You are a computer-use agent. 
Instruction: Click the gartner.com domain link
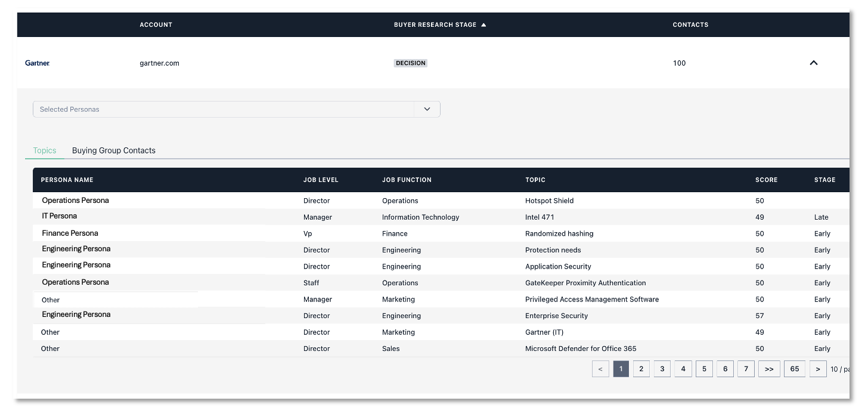coord(159,63)
